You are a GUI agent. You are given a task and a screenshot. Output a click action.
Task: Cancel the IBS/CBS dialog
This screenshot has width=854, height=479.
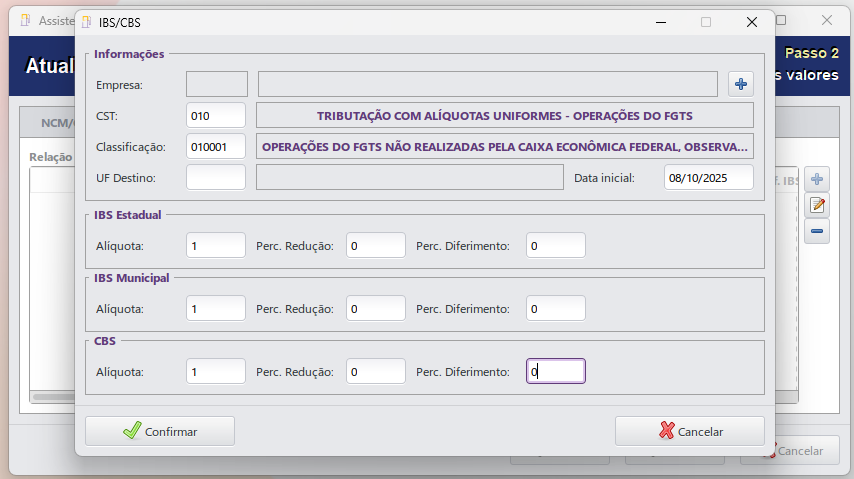point(689,431)
